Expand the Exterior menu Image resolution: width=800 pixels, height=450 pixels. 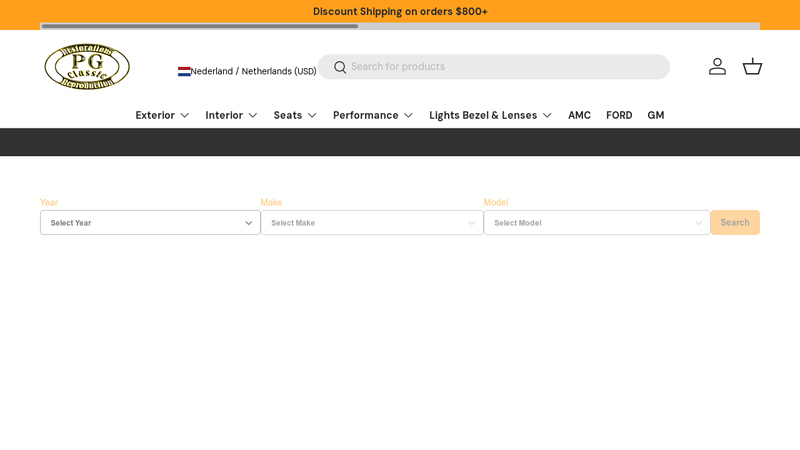coord(162,115)
